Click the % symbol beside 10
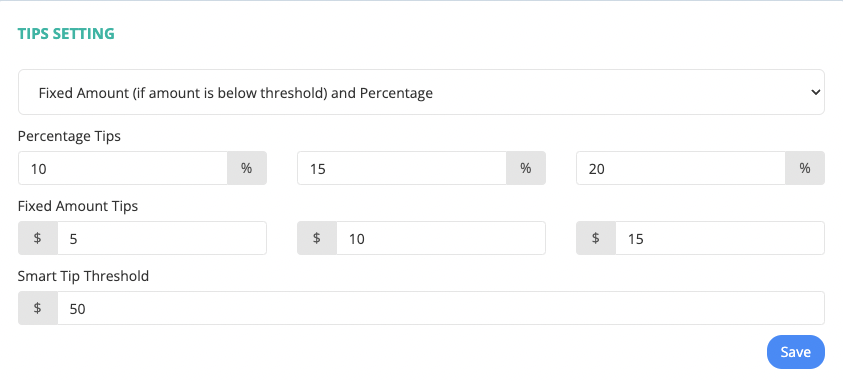 coord(247,168)
